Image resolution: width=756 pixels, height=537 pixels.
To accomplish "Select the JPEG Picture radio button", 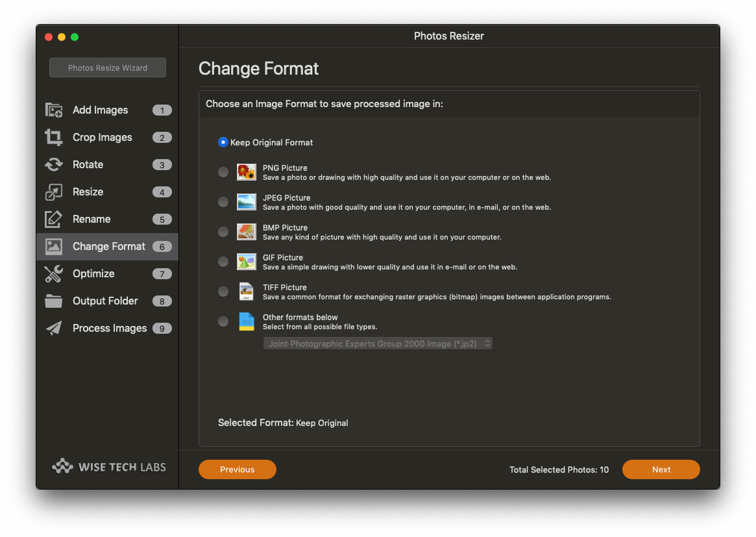I will (223, 202).
